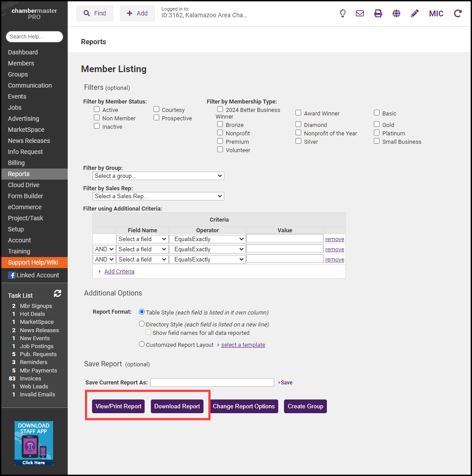Screen dimensions: 472x476
Task: Click the lightbulb icon in the header
Action: point(342,13)
